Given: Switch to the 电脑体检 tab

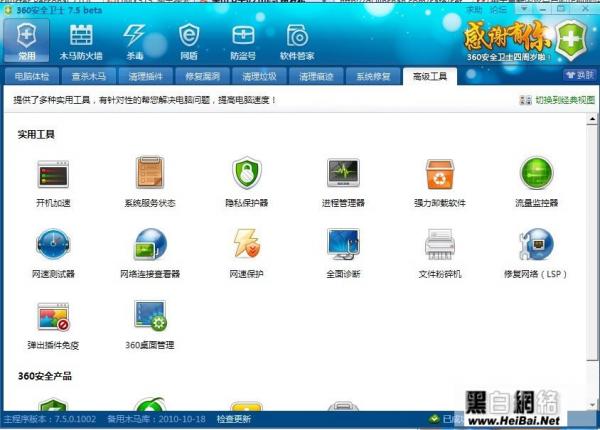Looking at the screenshot, I should tap(32, 76).
